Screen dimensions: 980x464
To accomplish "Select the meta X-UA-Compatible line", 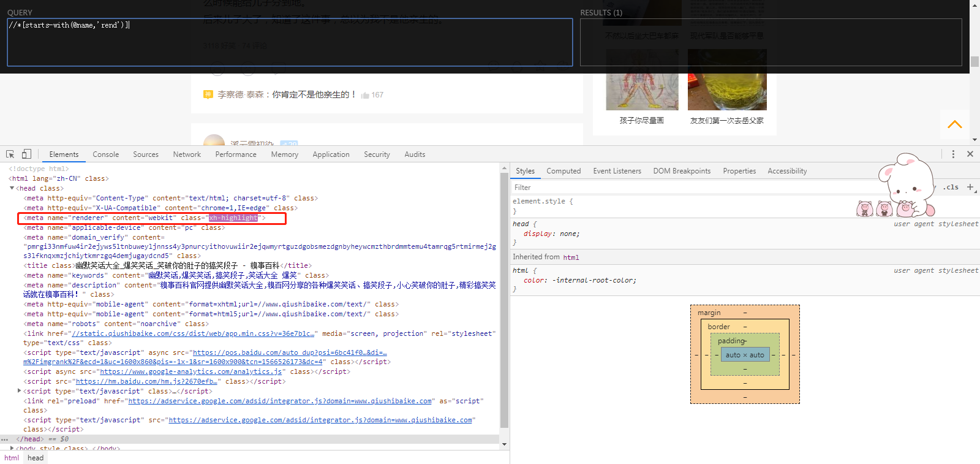I will pyautogui.click(x=160, y=208).
